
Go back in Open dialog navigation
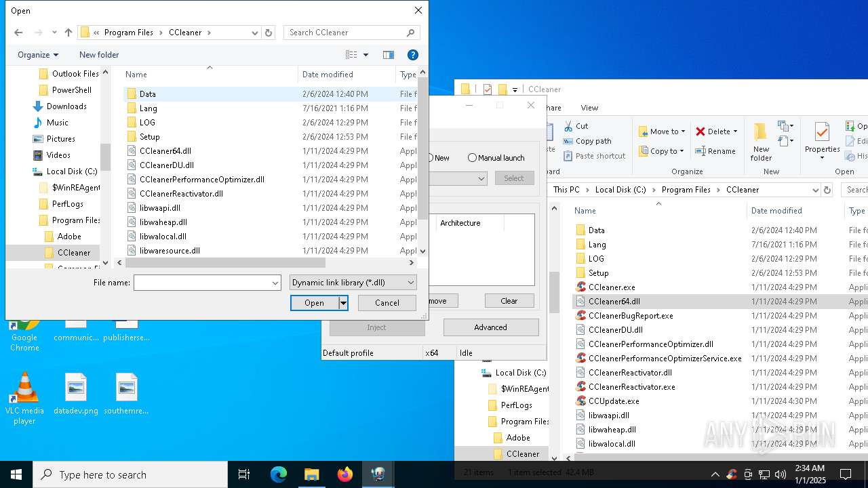(x=18, y=33)
